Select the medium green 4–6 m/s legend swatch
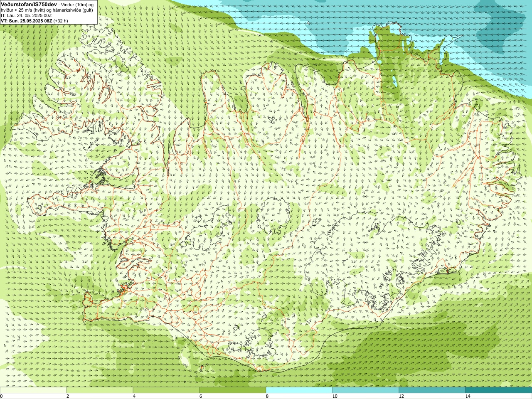This screenshot has width=532, height=399. [x=166, y=390]
